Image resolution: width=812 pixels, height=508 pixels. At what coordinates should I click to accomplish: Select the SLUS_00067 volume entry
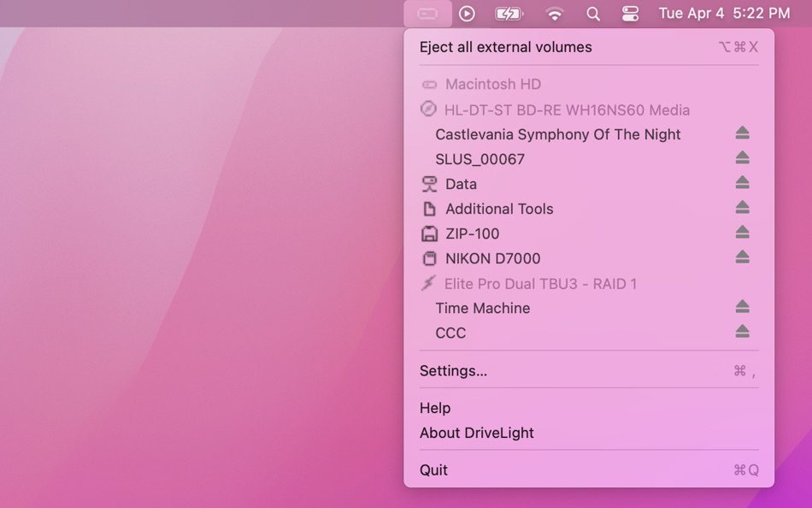click(x=480, y=159)
